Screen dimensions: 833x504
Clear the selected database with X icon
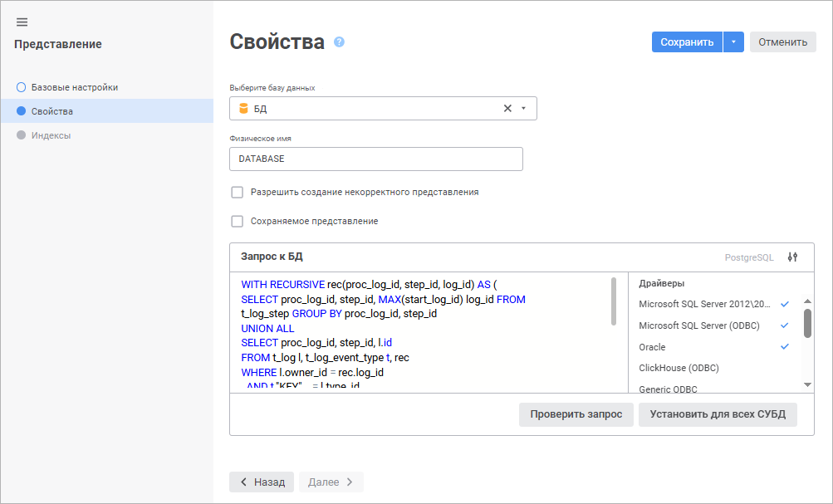(507, 109)
